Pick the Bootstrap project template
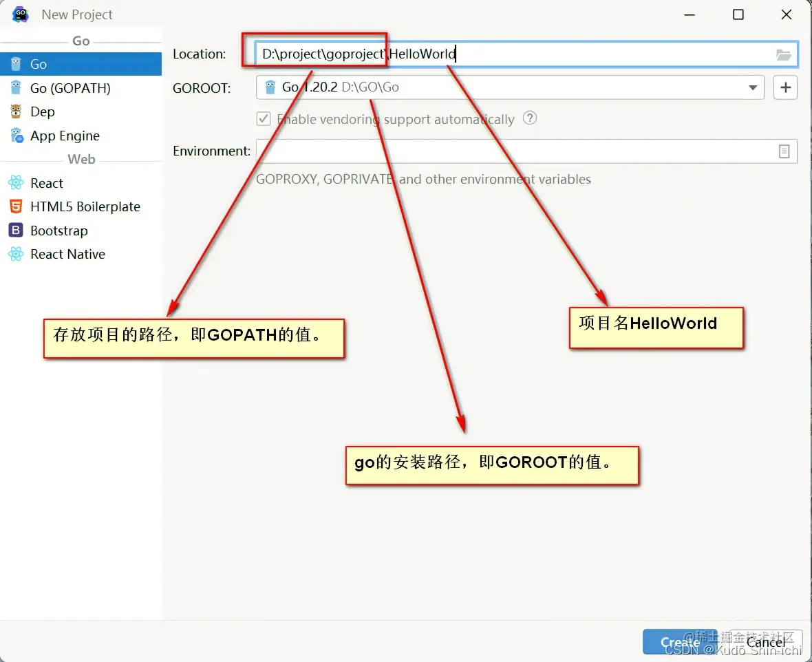The height and width of the screenshot is (662, 812). coord(81,231)
